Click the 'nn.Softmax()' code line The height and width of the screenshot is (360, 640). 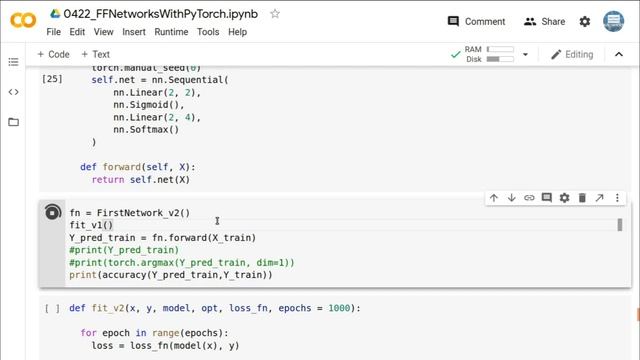coord(146,129)
